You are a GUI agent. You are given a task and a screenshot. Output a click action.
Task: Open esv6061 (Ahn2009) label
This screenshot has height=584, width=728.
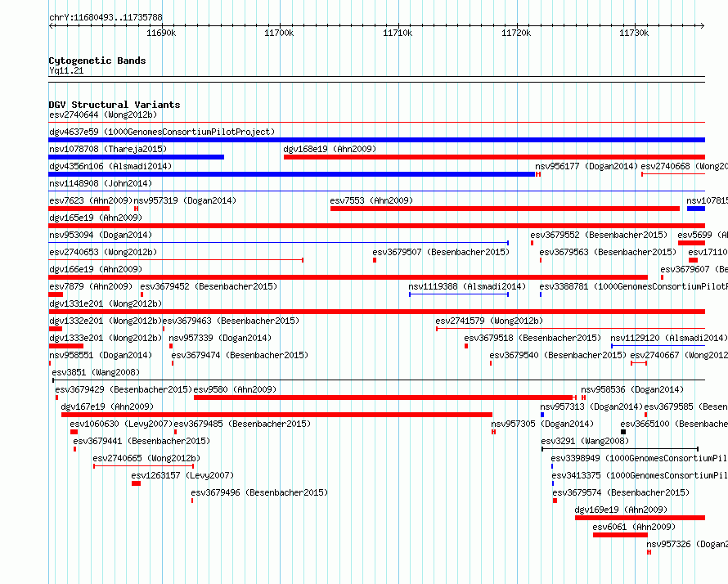tap(634, 527)
